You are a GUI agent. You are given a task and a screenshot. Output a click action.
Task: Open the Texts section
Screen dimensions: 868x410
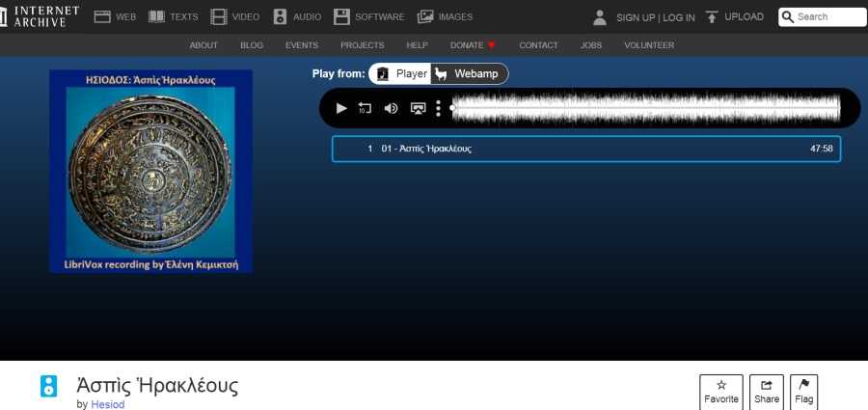pos(173,16)
